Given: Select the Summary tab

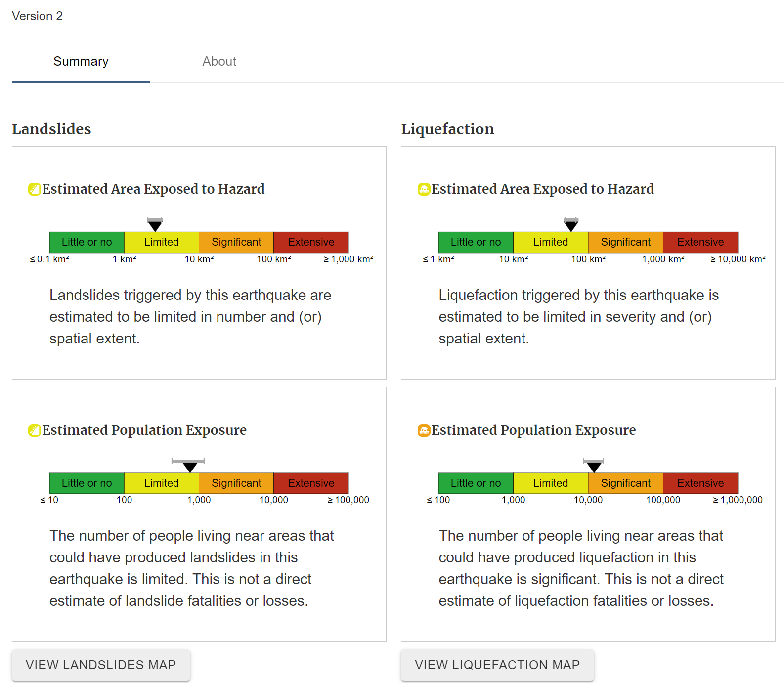Looking at the screenshot, I should 81,61.
